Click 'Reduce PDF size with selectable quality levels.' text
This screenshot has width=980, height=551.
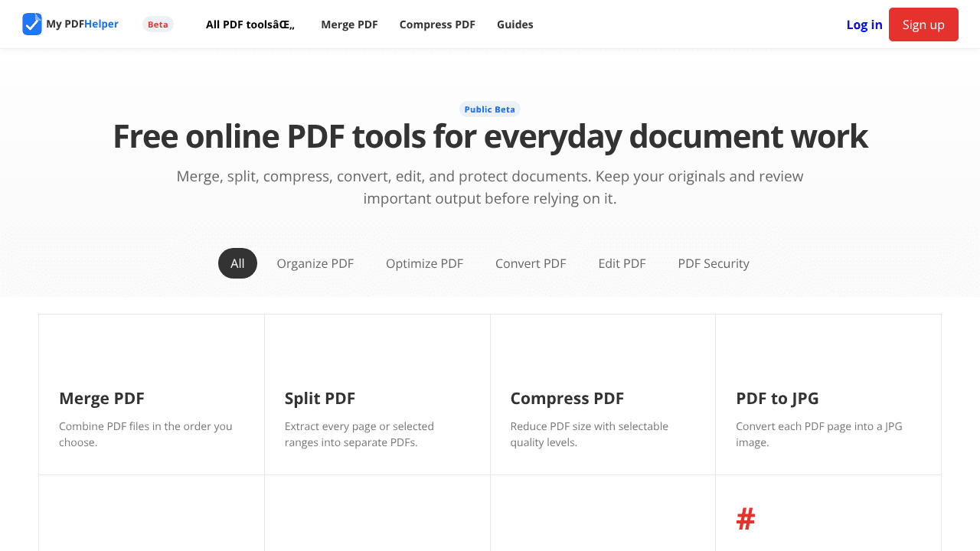click(x=589, y=434)
